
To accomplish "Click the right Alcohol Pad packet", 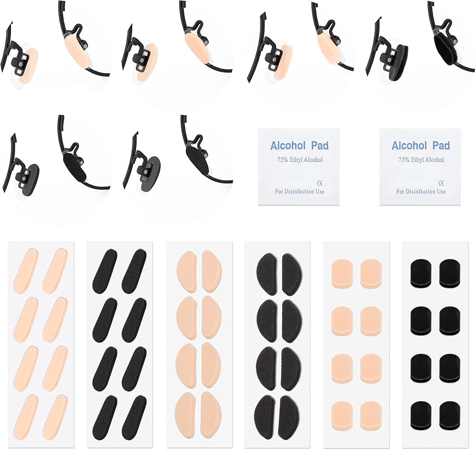I will point(420,167).
